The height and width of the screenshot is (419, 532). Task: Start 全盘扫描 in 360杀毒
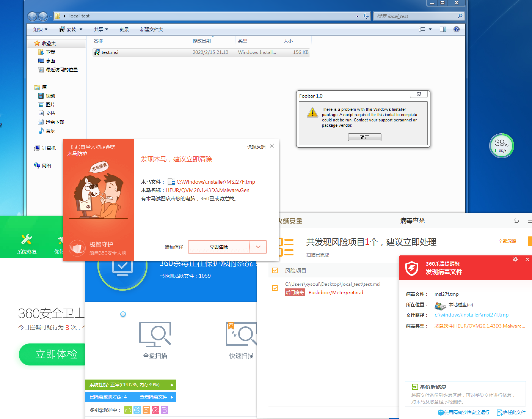(x=155, y=340)
